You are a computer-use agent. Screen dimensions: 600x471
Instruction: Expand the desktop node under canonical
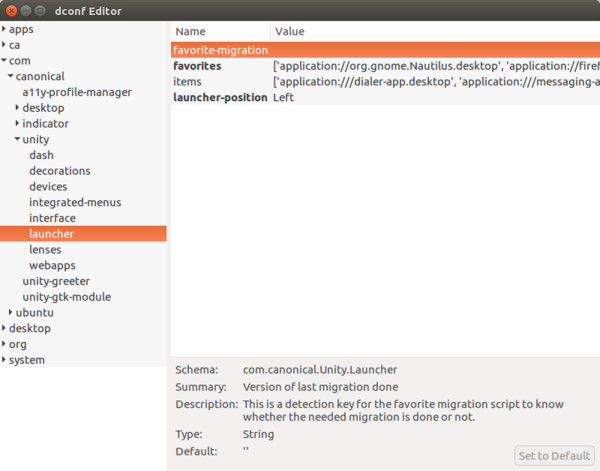pyautogui.click(x=17, y=108)
